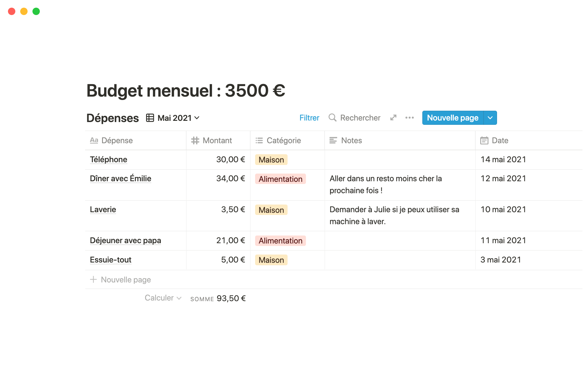Expand the Mai 2021 view dropdown

pyautogui.click(x=197, y=118)
